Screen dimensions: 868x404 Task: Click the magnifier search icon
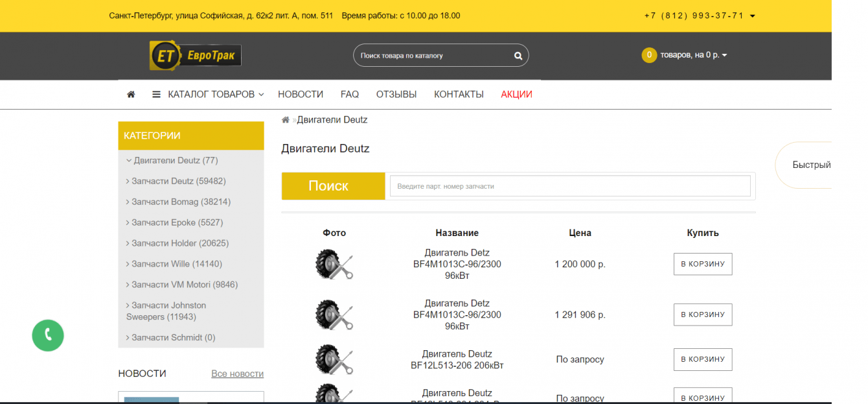click(x=518, y=56)
